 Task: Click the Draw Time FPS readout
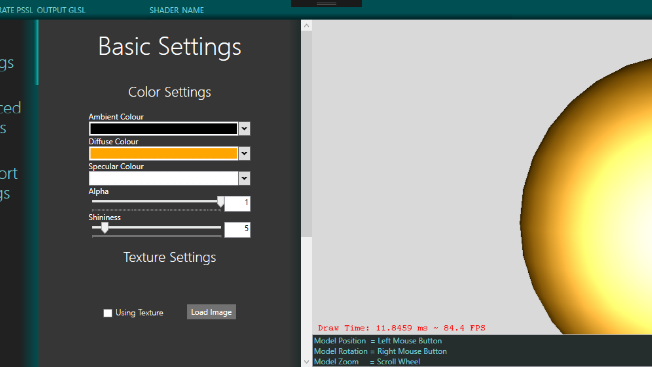click(x=402, y=328)
